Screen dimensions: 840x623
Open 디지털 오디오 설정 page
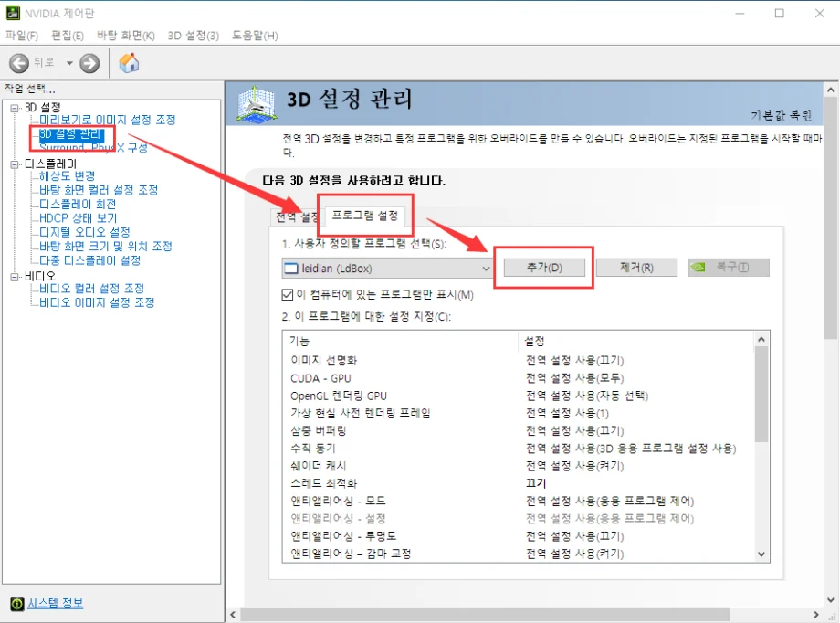85,232
